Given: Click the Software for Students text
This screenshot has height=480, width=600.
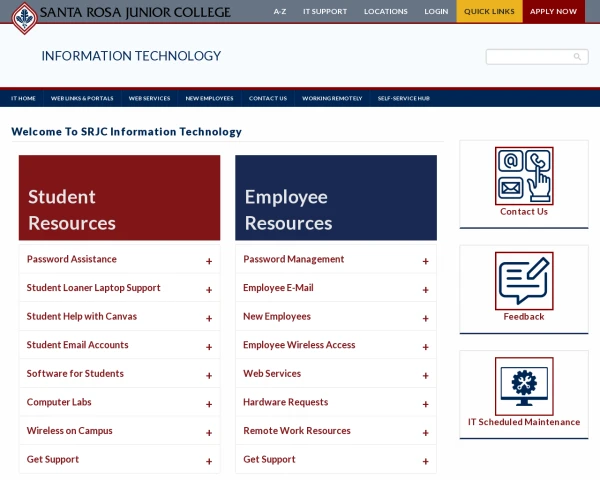Looking at the screenshot, I should click(75, 374).
